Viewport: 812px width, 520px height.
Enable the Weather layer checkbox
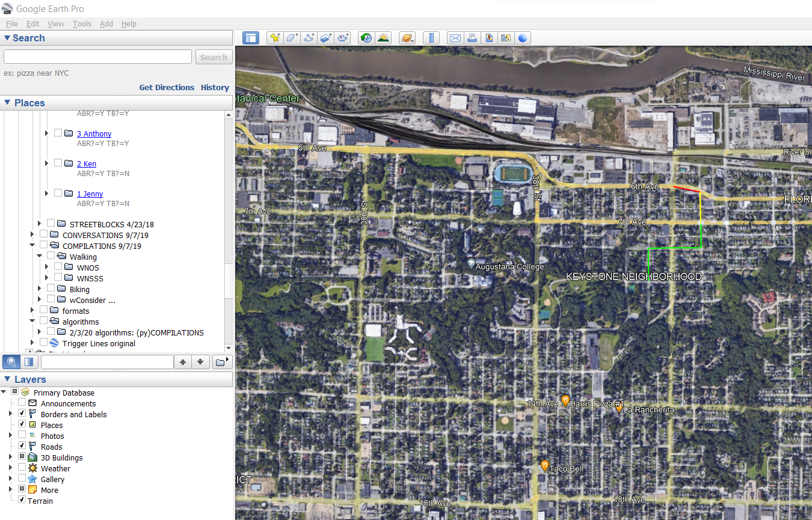[x=22, y=468]
